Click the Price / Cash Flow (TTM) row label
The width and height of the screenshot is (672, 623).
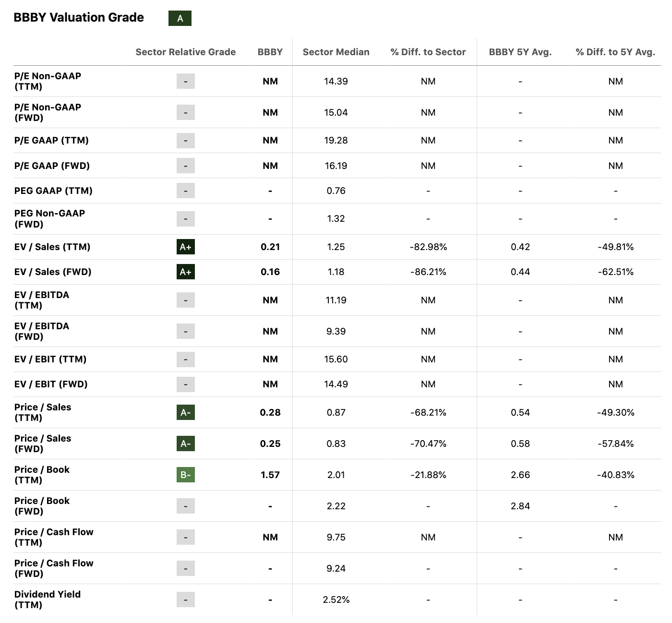tap(54, 537)
